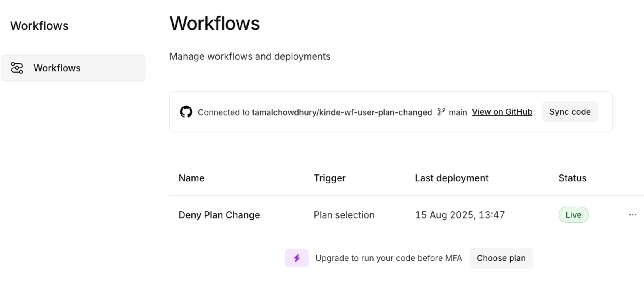This screenshot has width=644, height=285.
Task: Sort the table by Name
Action: pyautogui.click(x=191, y=178)
